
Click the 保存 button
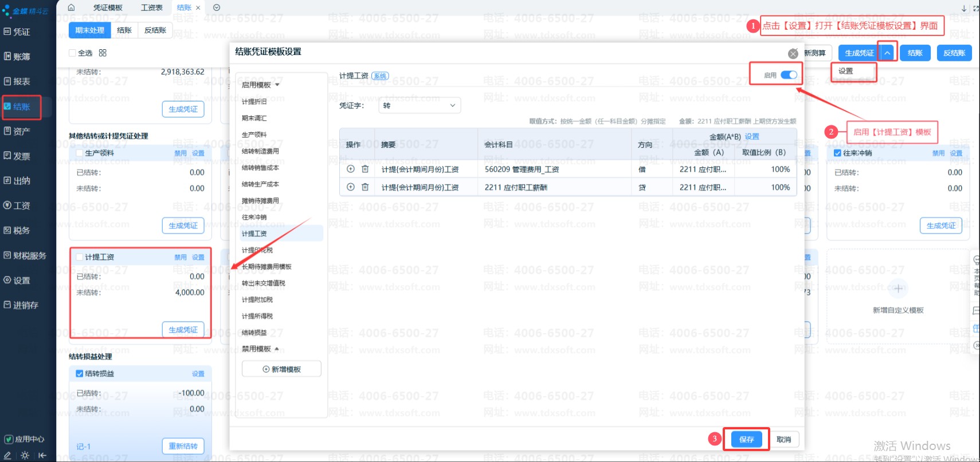click(746, 439)
